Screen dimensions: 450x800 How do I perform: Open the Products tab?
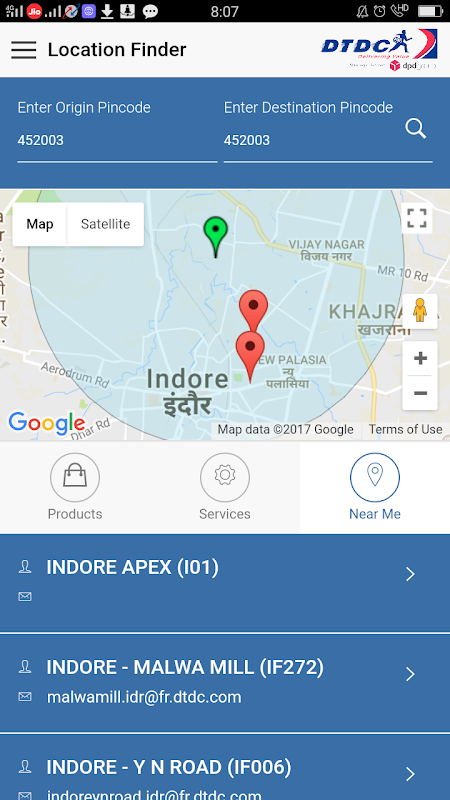click(75, 487)
